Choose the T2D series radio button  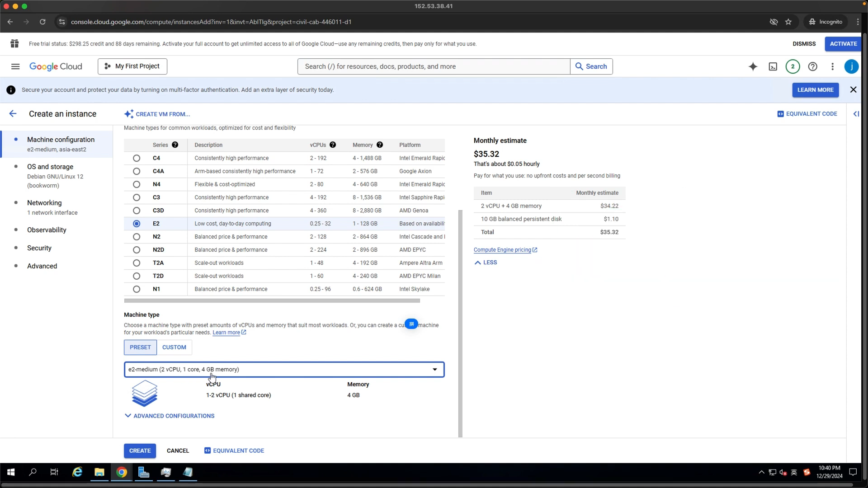137,276
